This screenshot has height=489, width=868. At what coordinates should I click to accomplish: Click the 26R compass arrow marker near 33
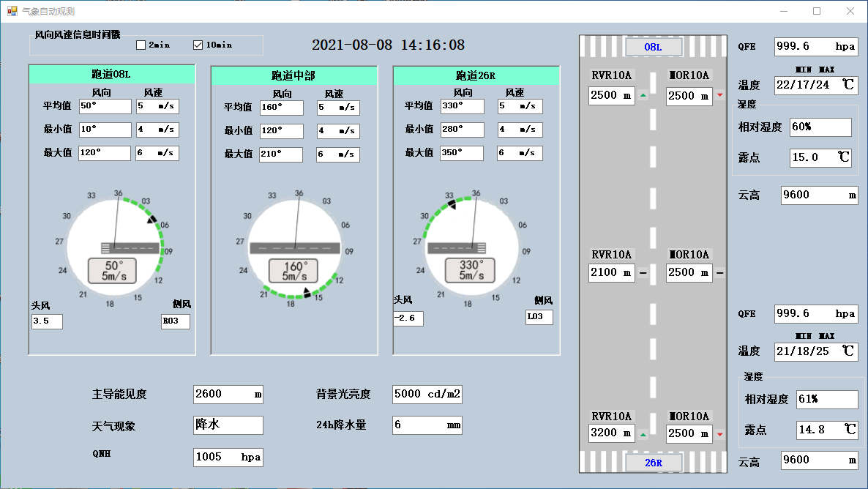coord(452,204)
